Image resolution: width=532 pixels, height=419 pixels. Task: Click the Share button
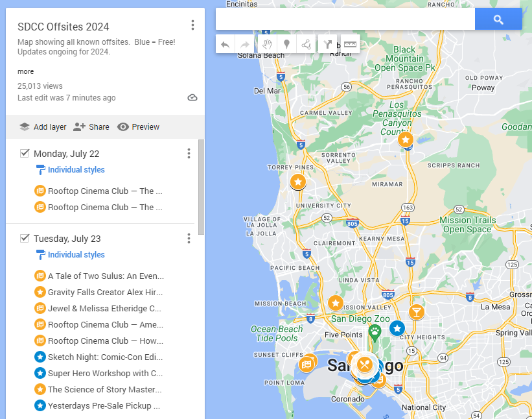(x=91, y=126)
